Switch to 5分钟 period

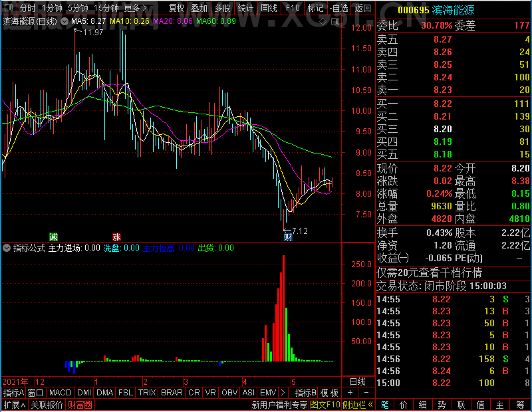point(78,8)
